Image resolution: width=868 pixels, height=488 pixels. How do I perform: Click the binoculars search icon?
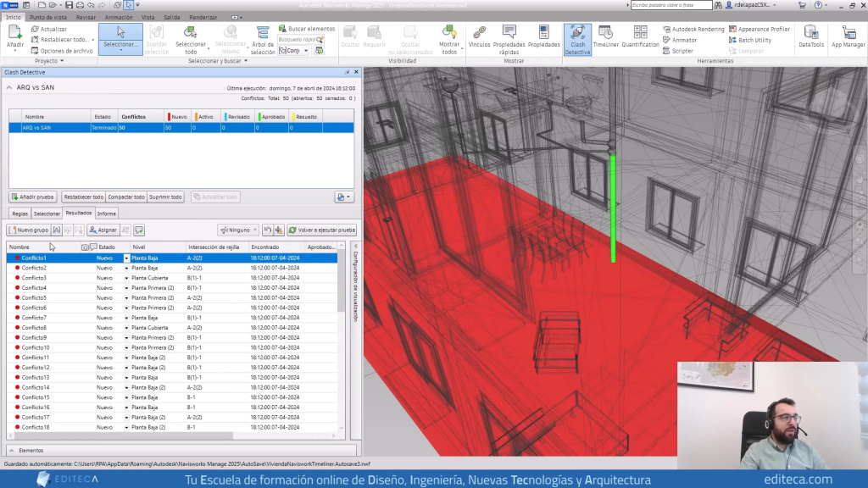click(718, 5)
